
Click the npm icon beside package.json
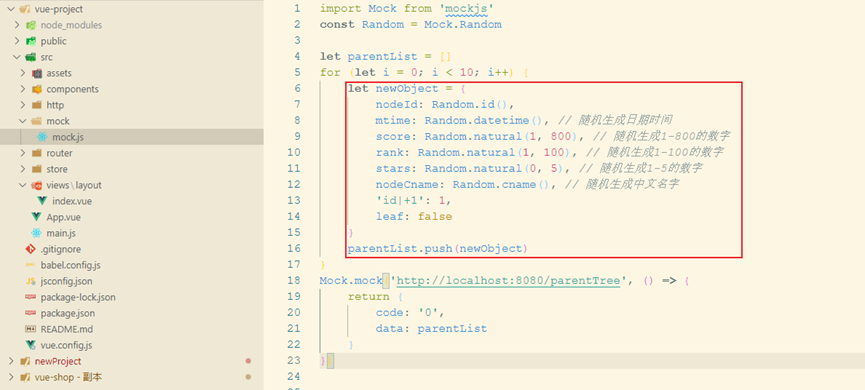point(31,313)
